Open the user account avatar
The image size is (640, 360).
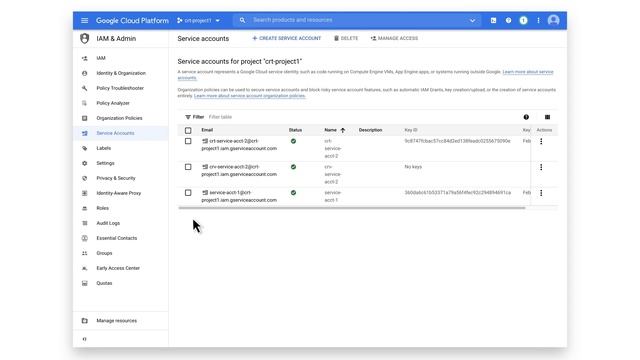(x=553, y=20)
